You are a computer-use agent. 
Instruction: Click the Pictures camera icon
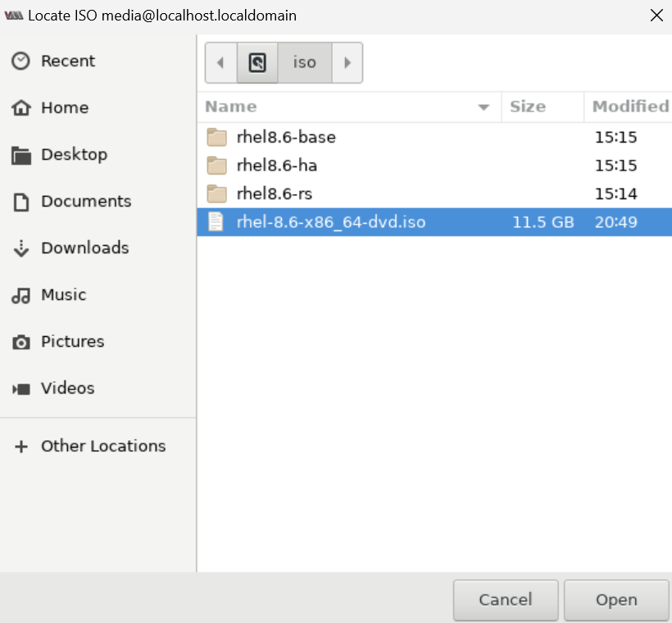coord(21,342)
